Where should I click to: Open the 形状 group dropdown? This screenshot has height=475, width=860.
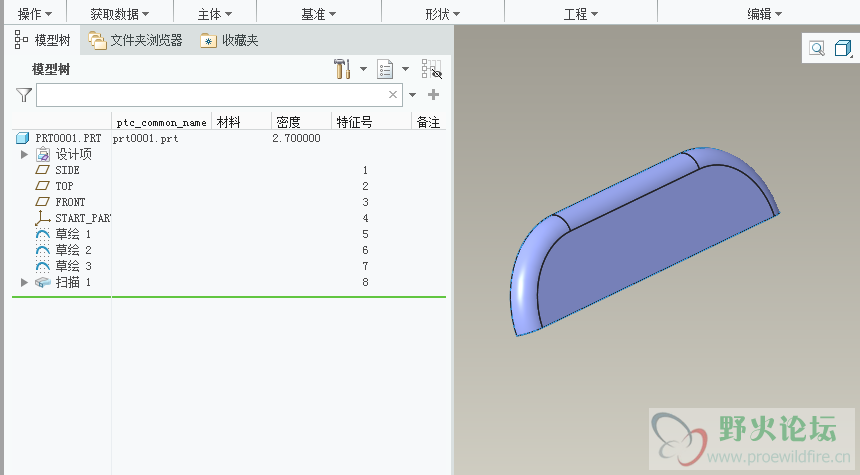click(x=442, y=14)
